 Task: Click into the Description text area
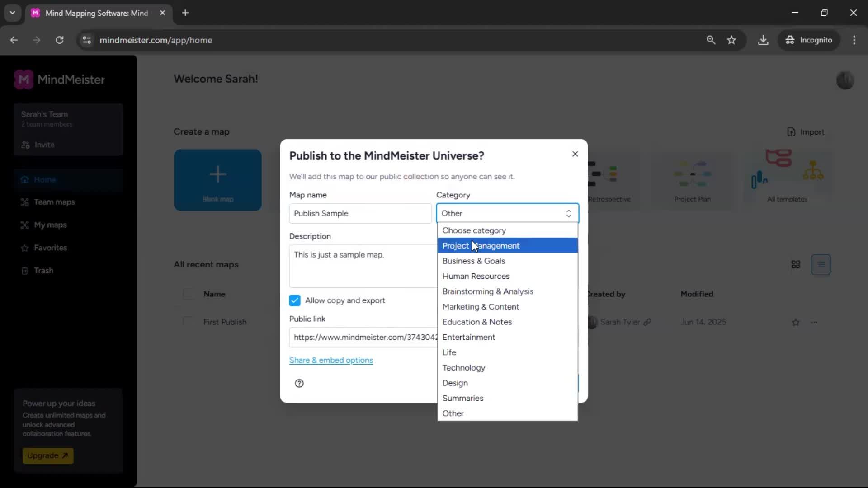363,266
